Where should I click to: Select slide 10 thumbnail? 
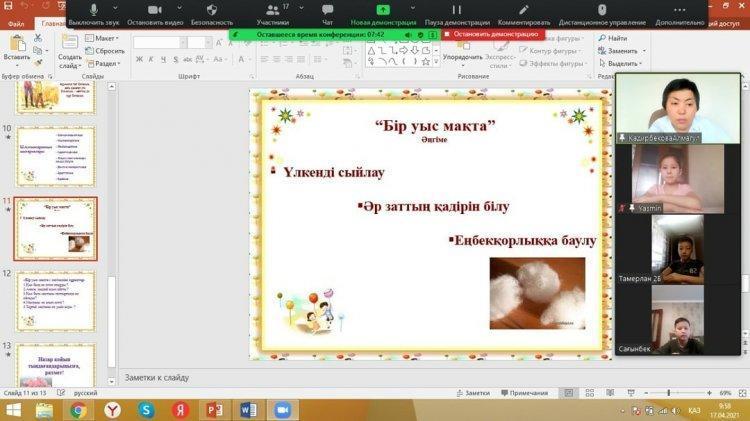coord(56,156)
